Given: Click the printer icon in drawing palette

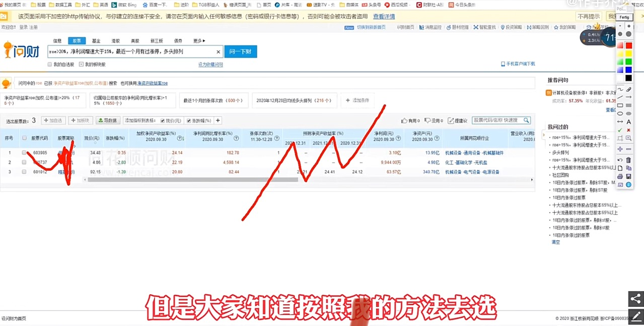Looking at the screenshot, I should (x=620, y=176).
